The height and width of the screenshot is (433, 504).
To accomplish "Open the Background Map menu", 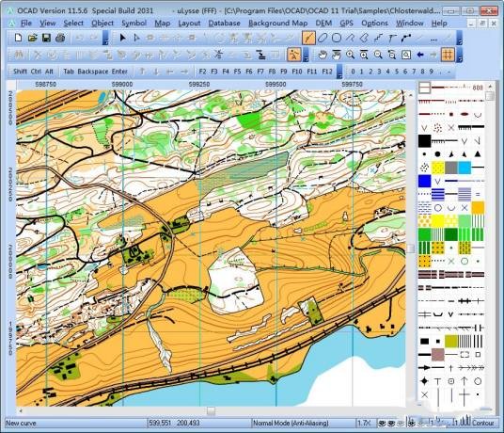I will 277,24.
